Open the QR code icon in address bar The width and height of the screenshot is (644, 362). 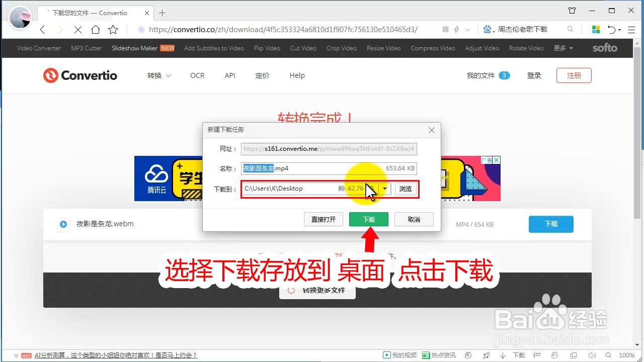(x=445, y=30)
